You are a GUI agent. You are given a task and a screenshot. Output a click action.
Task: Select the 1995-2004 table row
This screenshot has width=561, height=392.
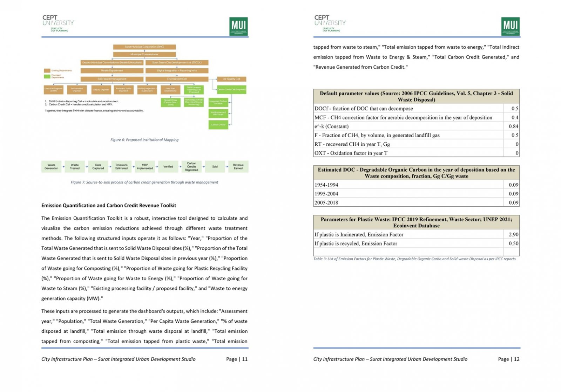click(416, 194)
